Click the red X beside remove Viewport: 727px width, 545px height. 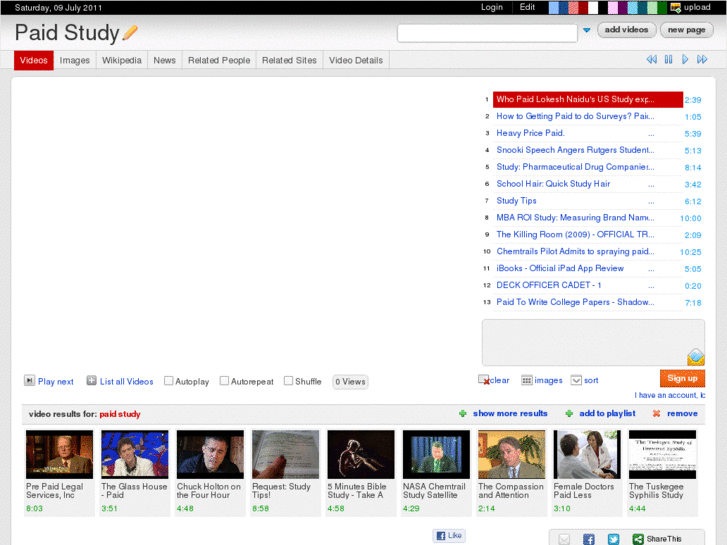[657, 413]
